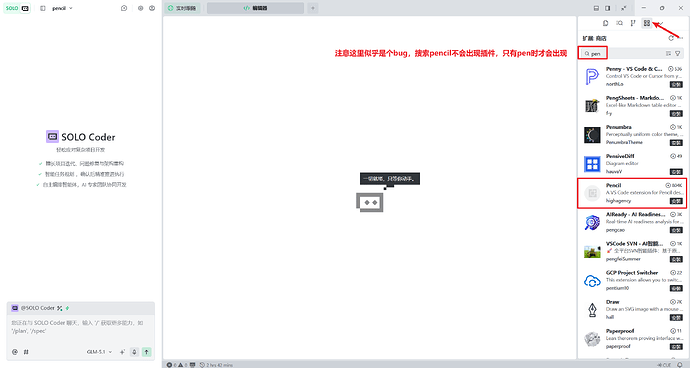Toggle the left sidebar panel icon
690x368 pixels.
pos(43,8)
